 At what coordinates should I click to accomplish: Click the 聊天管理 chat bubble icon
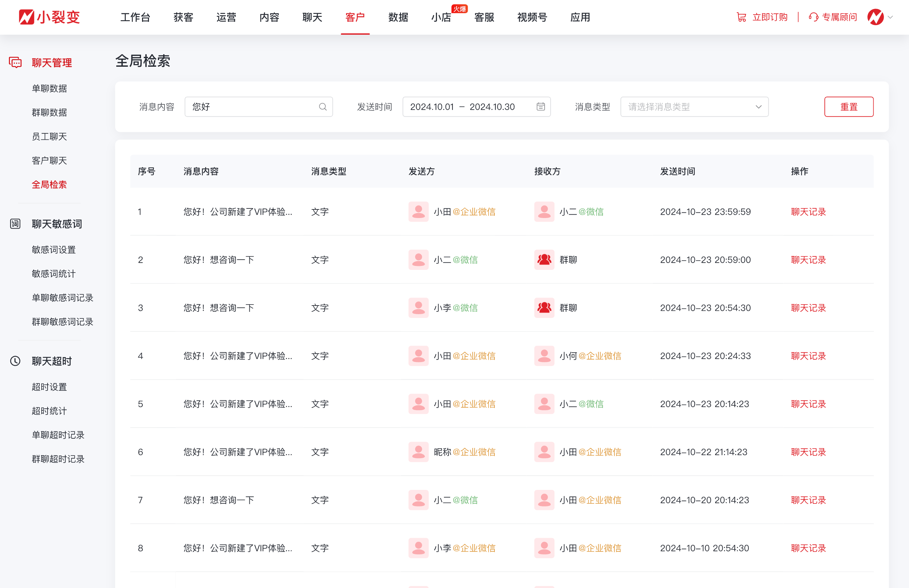[15, 62]
